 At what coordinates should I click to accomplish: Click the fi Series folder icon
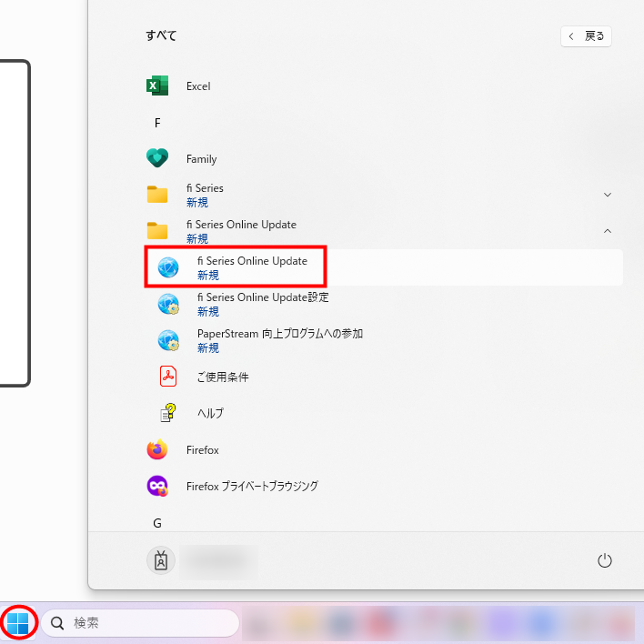157,195
